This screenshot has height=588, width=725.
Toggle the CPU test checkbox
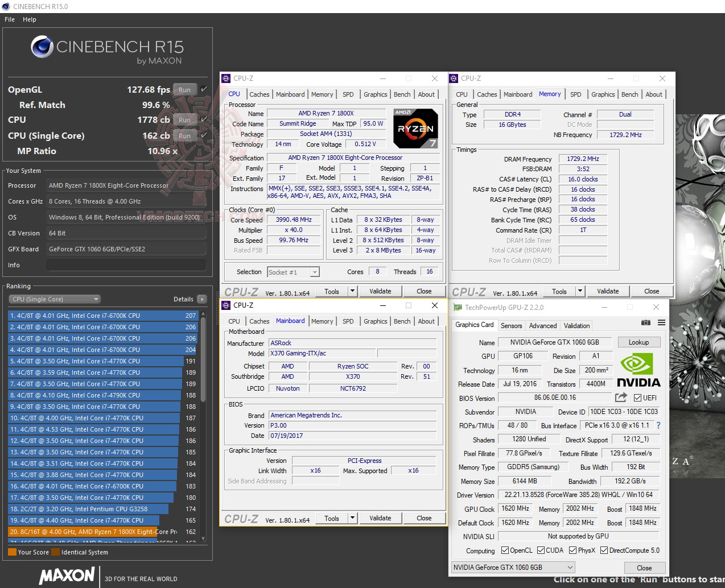pos(204,119)
